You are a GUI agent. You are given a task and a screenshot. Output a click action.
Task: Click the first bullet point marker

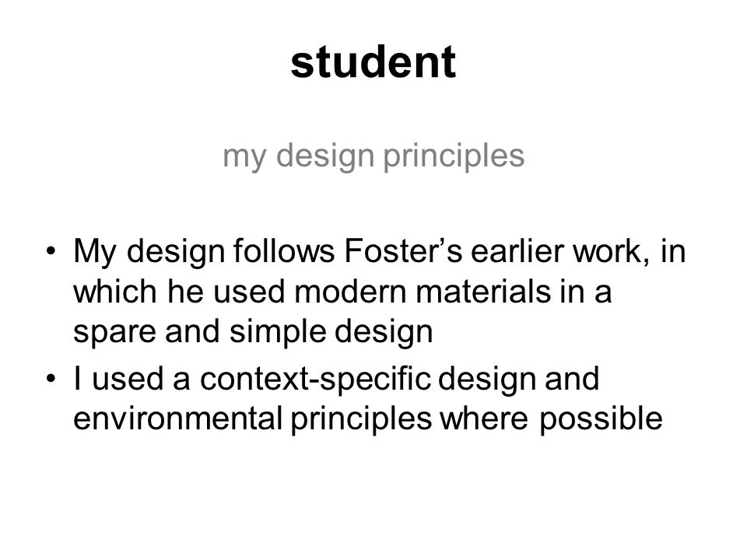click(51, 250)
